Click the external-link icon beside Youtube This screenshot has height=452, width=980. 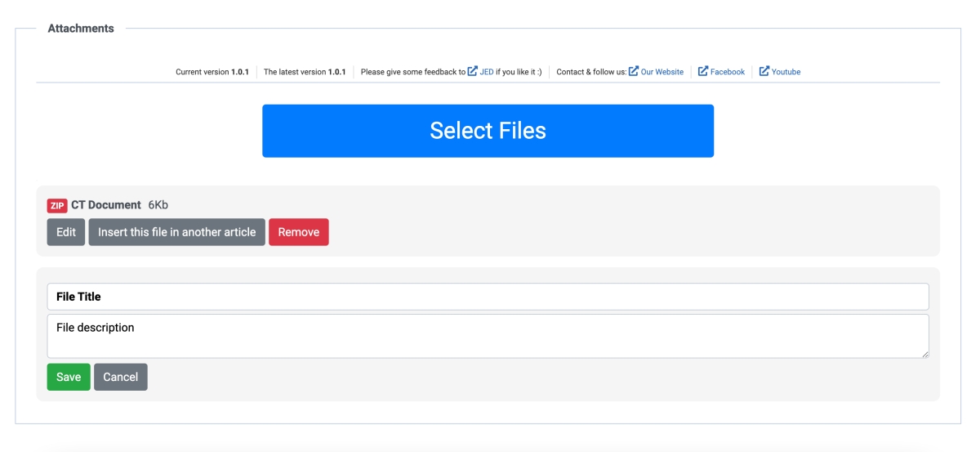764,71
